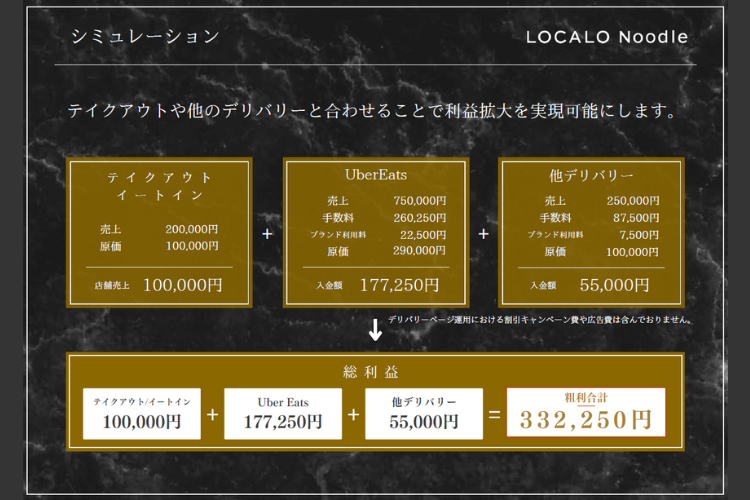Screen dimensions: 750x500
Task: Click the white テイクアウト/イートイン summary box
Action: (142, 413)
